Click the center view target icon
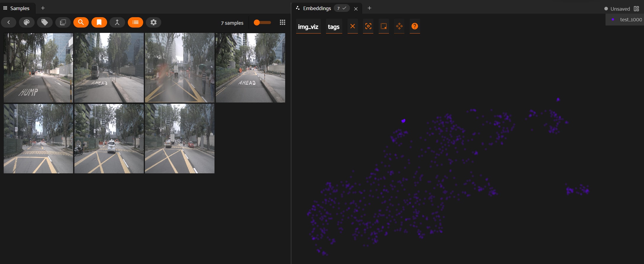The width and height of the screenshot is (644, 264). coord(368,26)
